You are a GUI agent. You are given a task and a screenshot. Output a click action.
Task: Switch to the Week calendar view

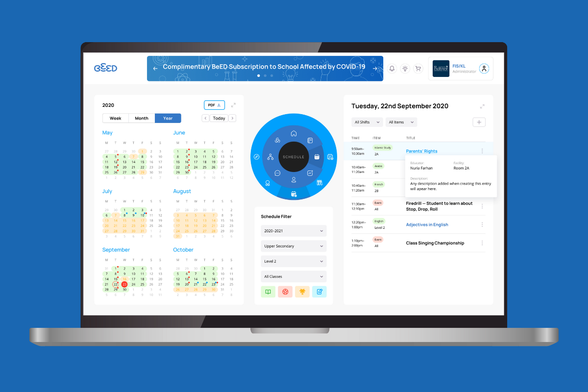116,118
